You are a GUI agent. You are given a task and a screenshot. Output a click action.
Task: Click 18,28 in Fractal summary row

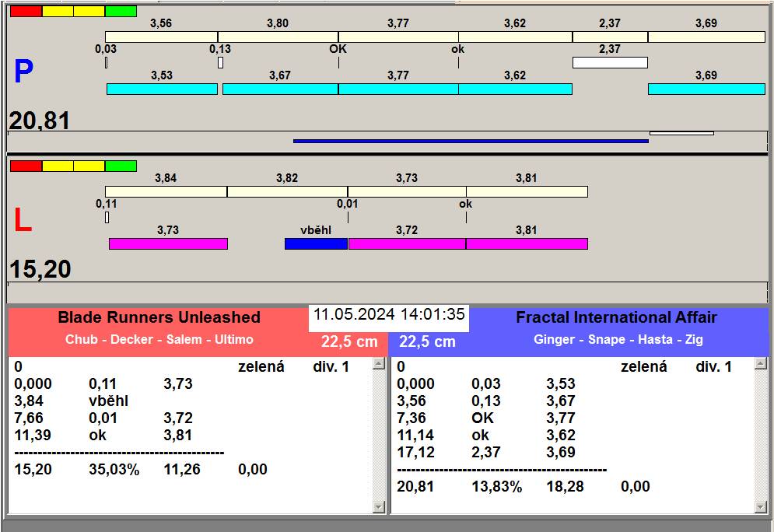tap(566, 487)
